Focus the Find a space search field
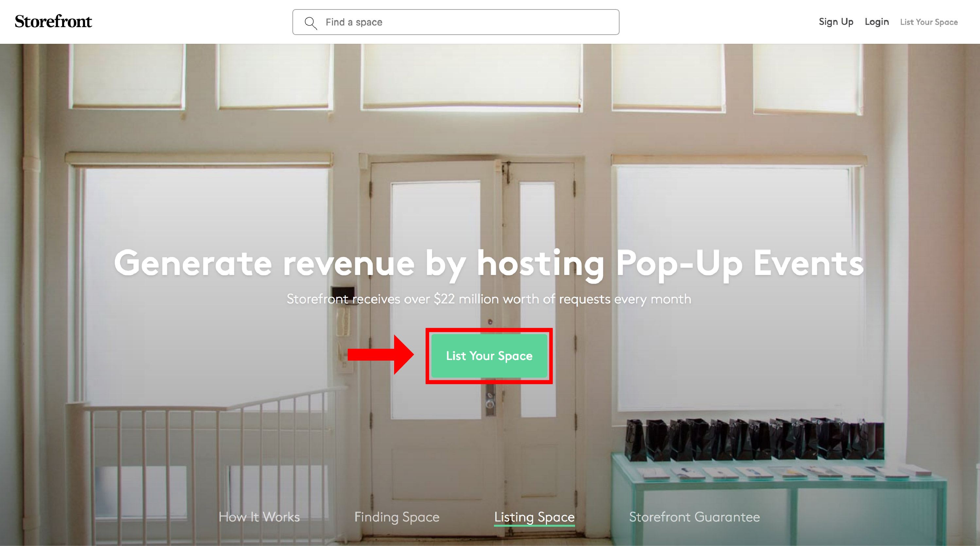 pyautogui.click(x=456, y=22)
